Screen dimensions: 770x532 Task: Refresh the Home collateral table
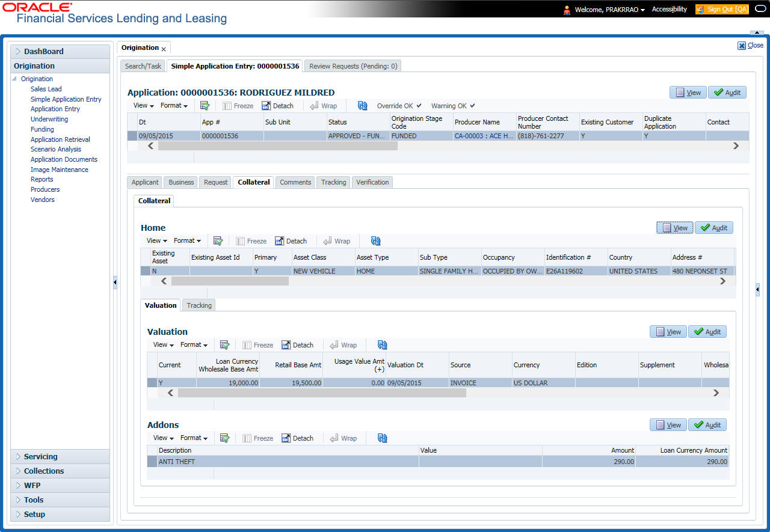click(x=376, y=241)
